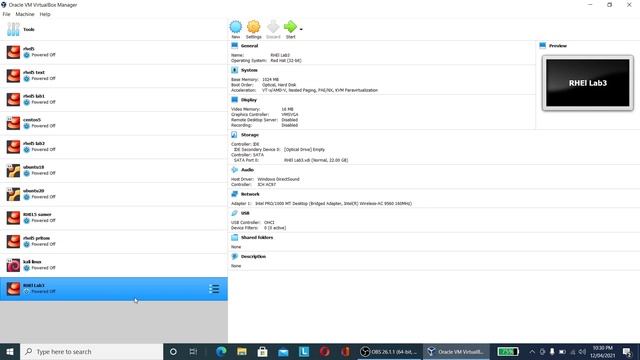The image size is (640, 360).
Task: Click the Description speech bubble icon
Action: [x=234, y=256]
